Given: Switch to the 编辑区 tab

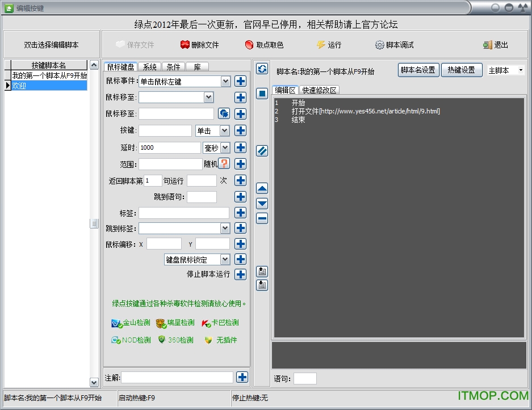Looking at the screenshot, I should tap(286, 90).
